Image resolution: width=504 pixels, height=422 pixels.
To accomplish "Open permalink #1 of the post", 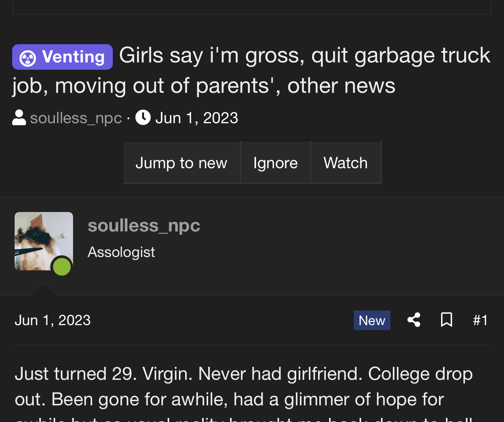I will pyautogui.click(x=480, y=320).
